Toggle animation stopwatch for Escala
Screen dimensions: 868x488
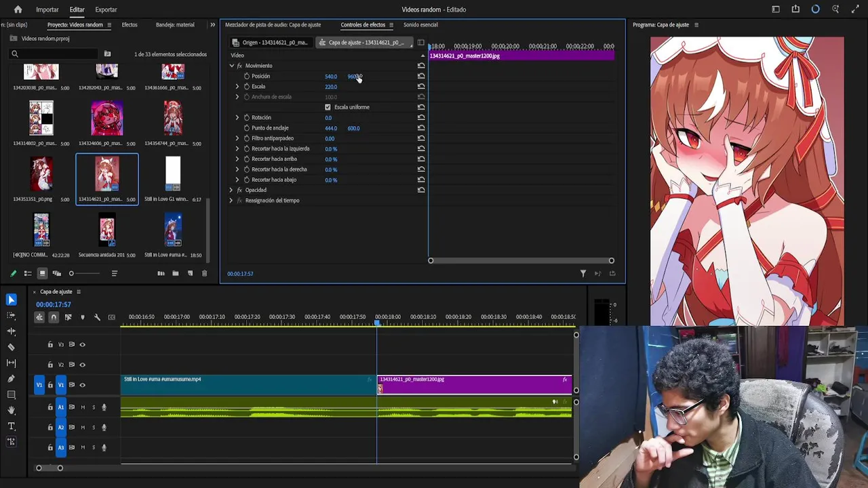247,86
